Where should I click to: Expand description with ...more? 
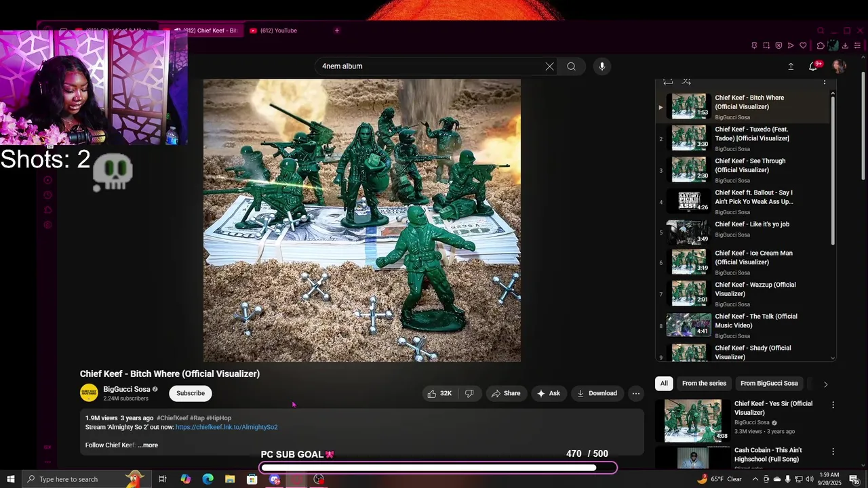point(148,445)
